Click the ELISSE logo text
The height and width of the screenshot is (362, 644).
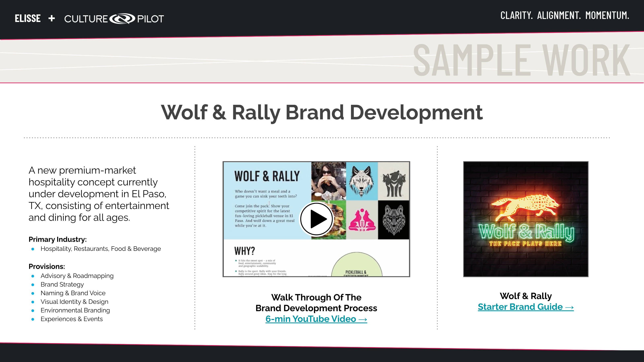28,19
